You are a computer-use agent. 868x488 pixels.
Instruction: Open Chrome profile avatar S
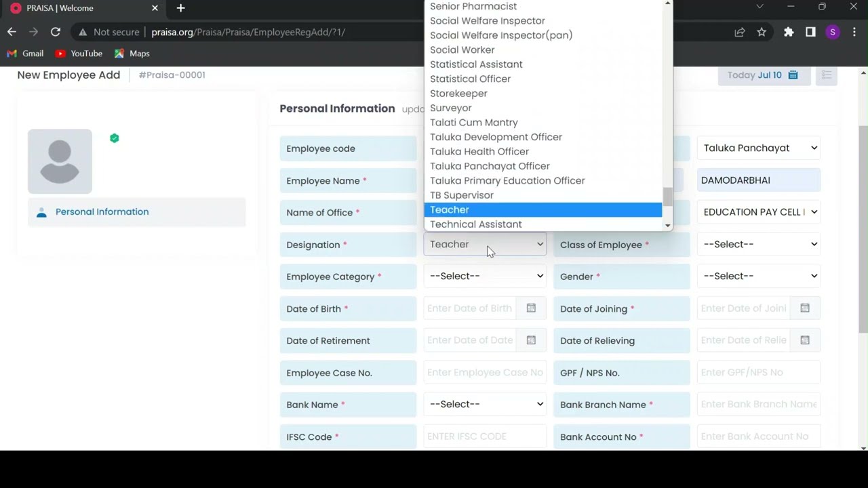(x=833, y=32)
